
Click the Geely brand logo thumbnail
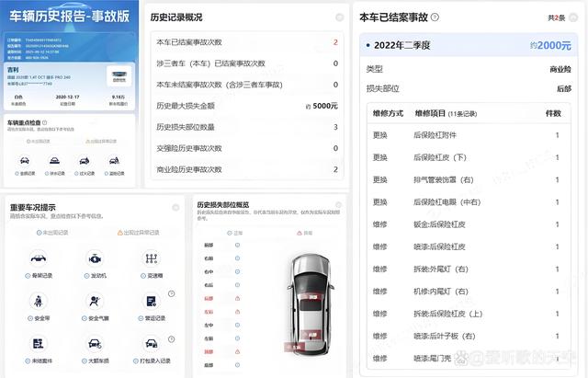(x=119, y=76)
